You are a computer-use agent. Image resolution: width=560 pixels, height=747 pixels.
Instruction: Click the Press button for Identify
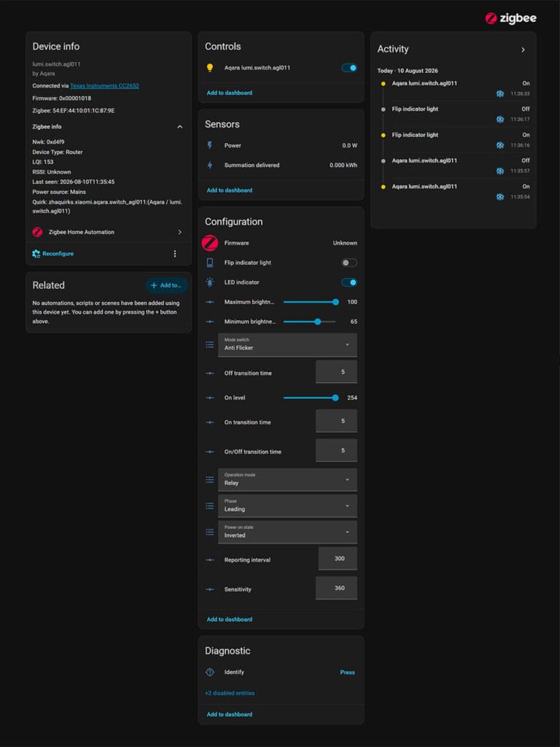click(x=348, y=672)
